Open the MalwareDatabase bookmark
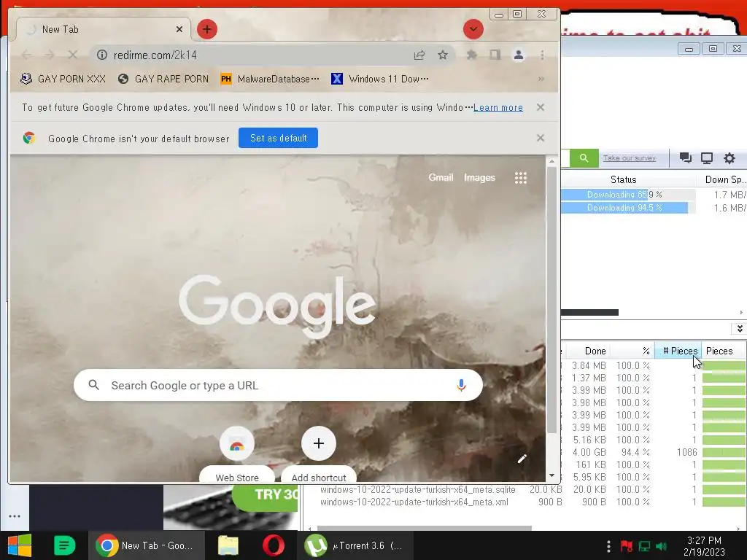Viewport: 747px width, 560px height. pos(270,79)
